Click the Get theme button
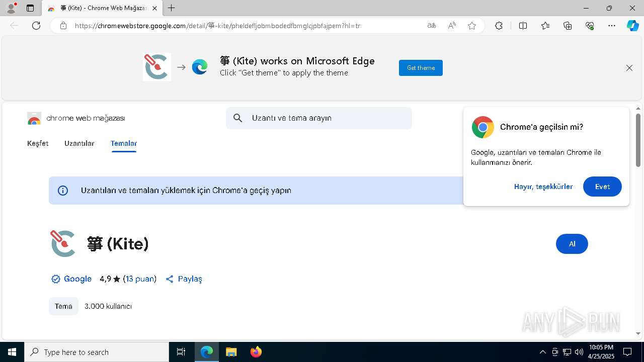Image resolution: width=644 pixels, height=362 pixels. click(x=421, y=68)
